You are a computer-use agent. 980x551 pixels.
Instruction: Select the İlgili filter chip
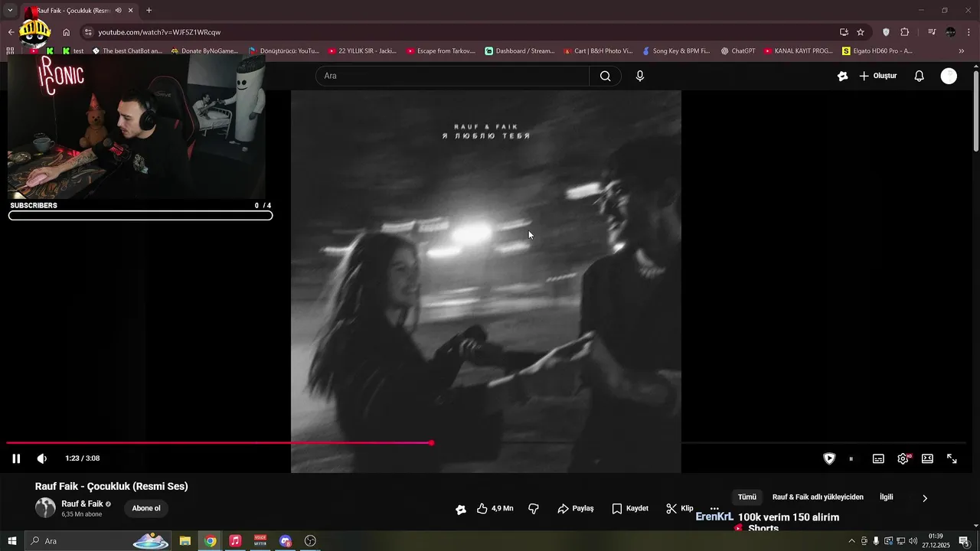[887, 497]
